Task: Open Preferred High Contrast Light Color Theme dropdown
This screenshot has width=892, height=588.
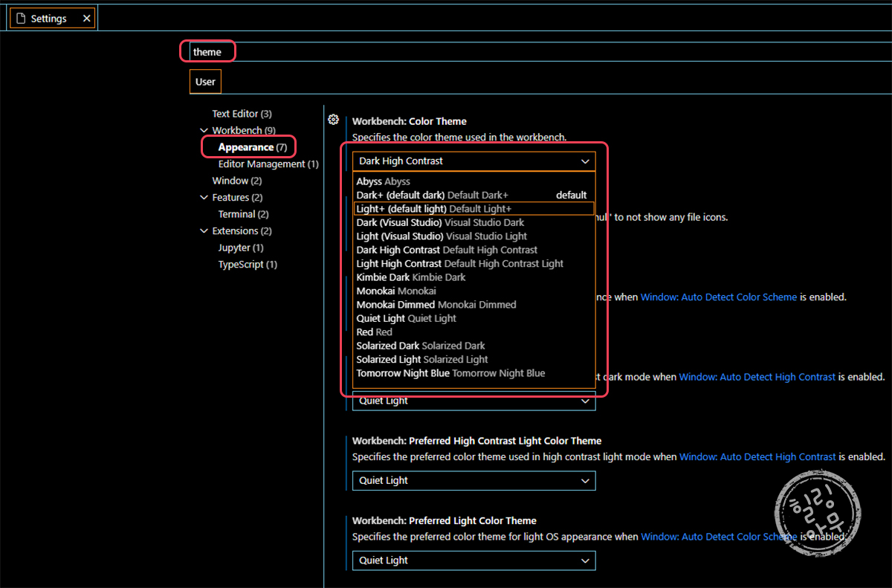Action: [474, 480]
